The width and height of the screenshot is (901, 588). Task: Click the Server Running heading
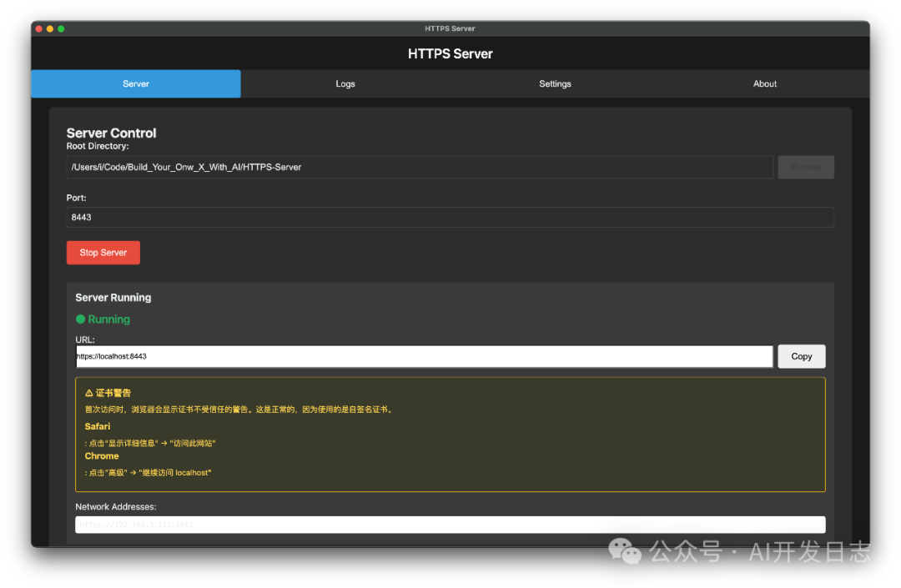coord(113,298)
